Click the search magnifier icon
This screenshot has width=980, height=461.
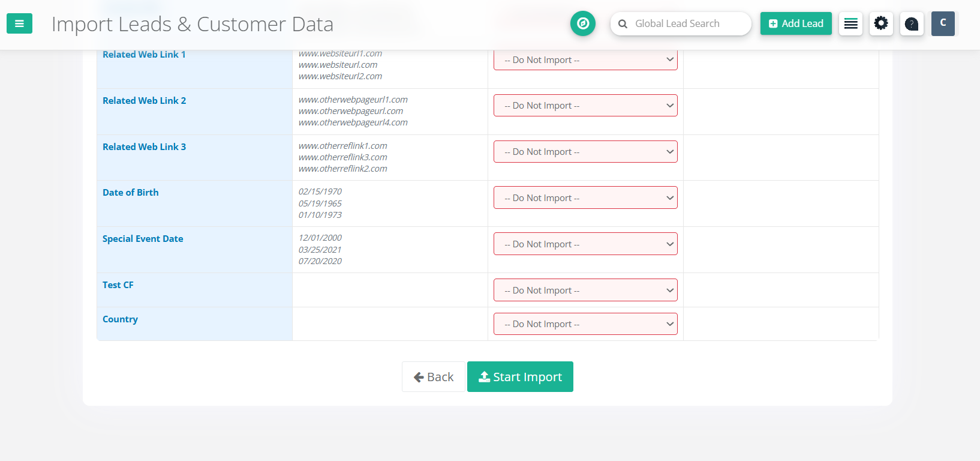tap(623, 24)
